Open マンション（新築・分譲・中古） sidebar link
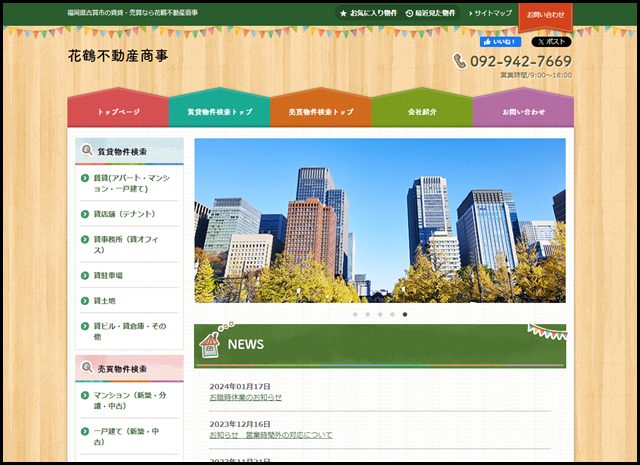Screen dimensions: 640x465 tap(130, 400)
